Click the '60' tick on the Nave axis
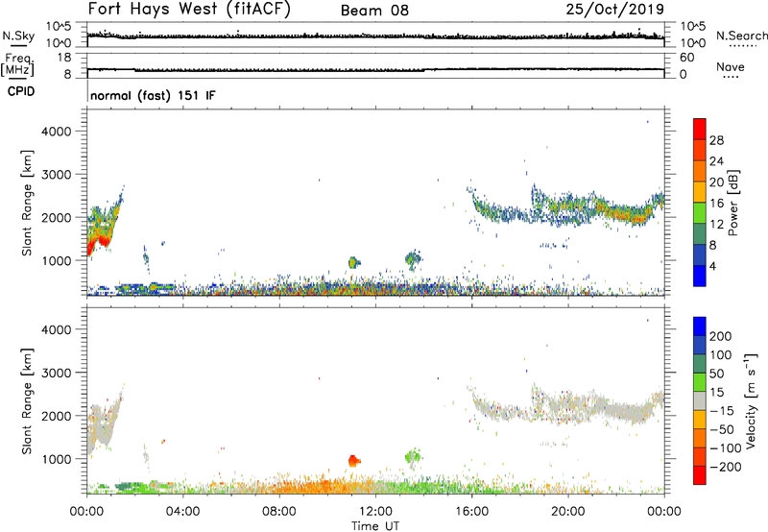The image size is (768, 532). pos(686,58)
